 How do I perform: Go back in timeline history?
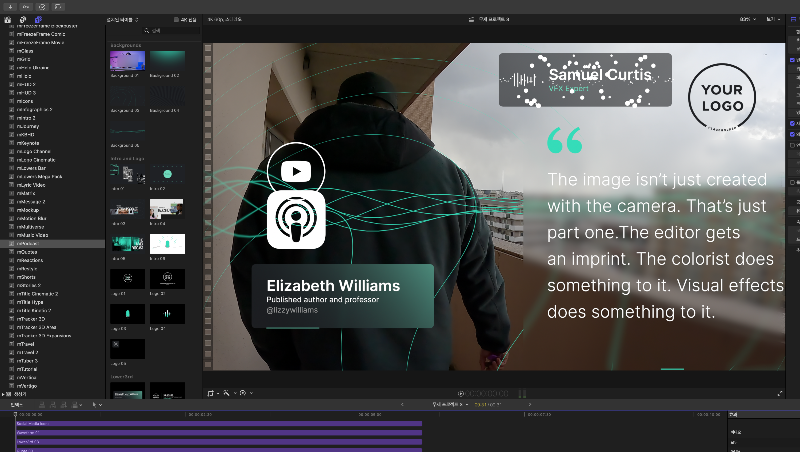(402, 405)
